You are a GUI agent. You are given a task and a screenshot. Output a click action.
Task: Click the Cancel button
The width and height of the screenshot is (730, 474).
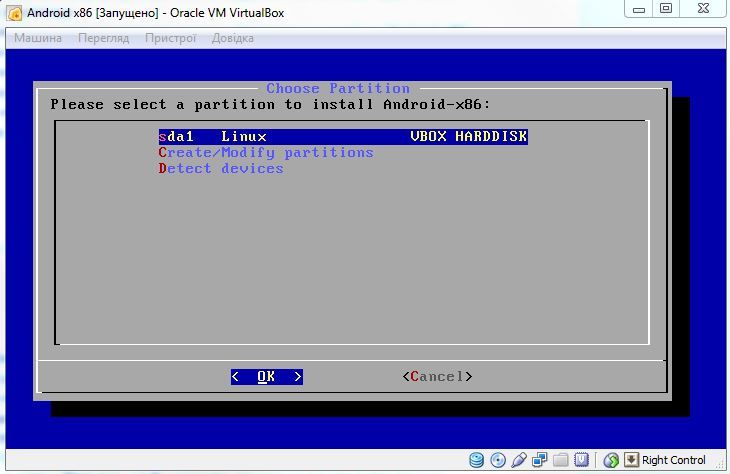(x=437, y=376)
